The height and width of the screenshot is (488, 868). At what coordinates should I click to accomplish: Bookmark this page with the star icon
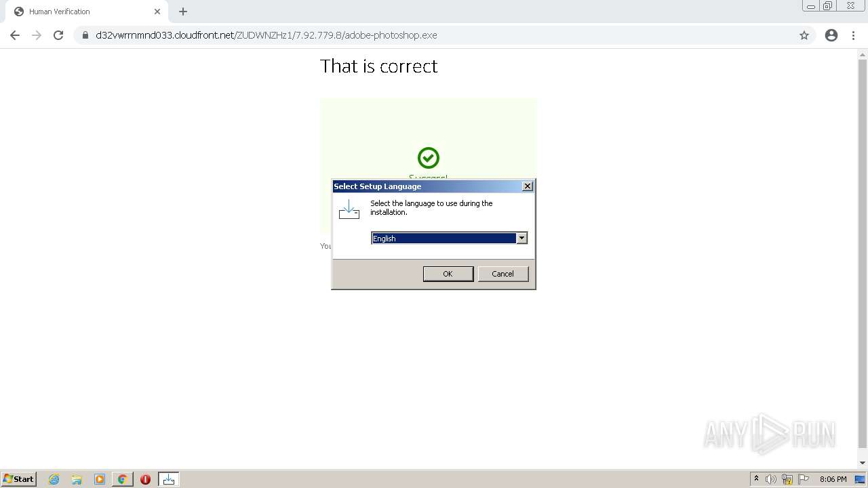tap(804, 35)
